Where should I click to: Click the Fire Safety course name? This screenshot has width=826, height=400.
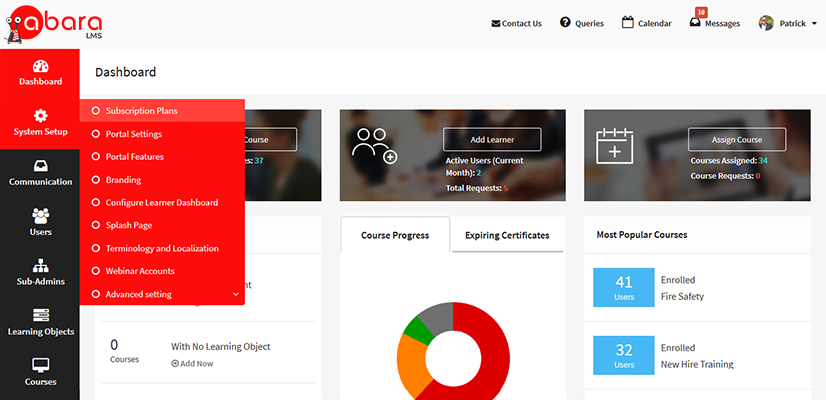click(x=682, y=296)
